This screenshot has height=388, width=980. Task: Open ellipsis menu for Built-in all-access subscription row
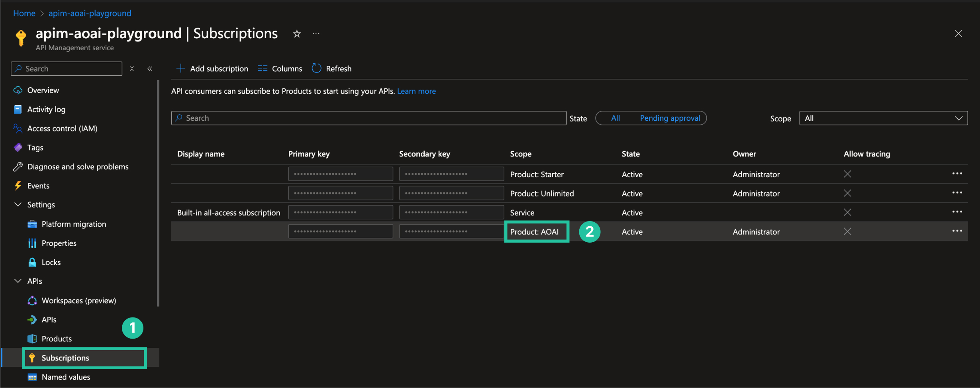click(957, 212)
